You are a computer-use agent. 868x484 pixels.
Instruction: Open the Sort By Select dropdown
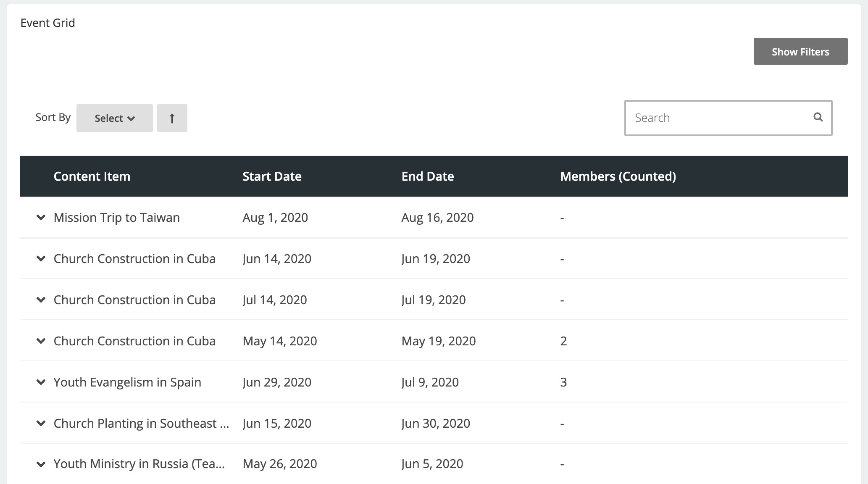click(x=115, y=118)
